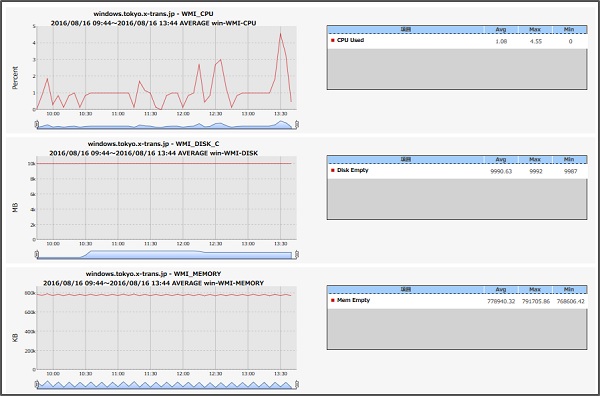Click the disk max value 9992
This screenshot has width=600, height=396.
536,172
